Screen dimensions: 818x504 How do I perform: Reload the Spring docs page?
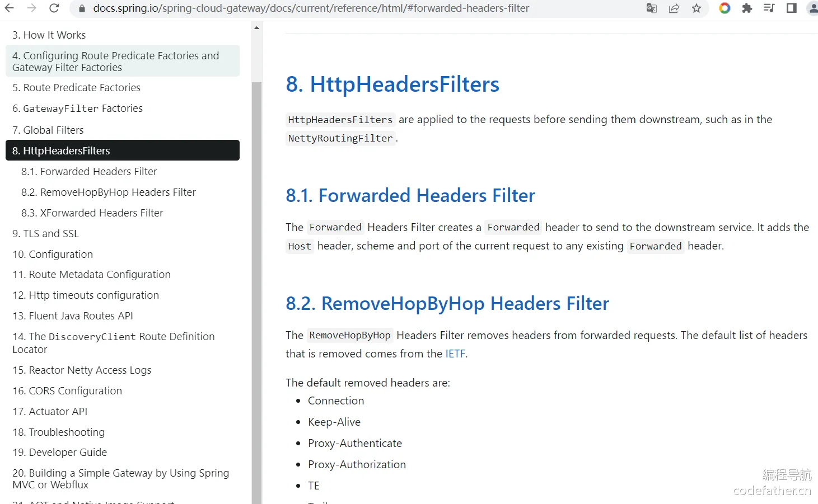[x=54, y=8]
